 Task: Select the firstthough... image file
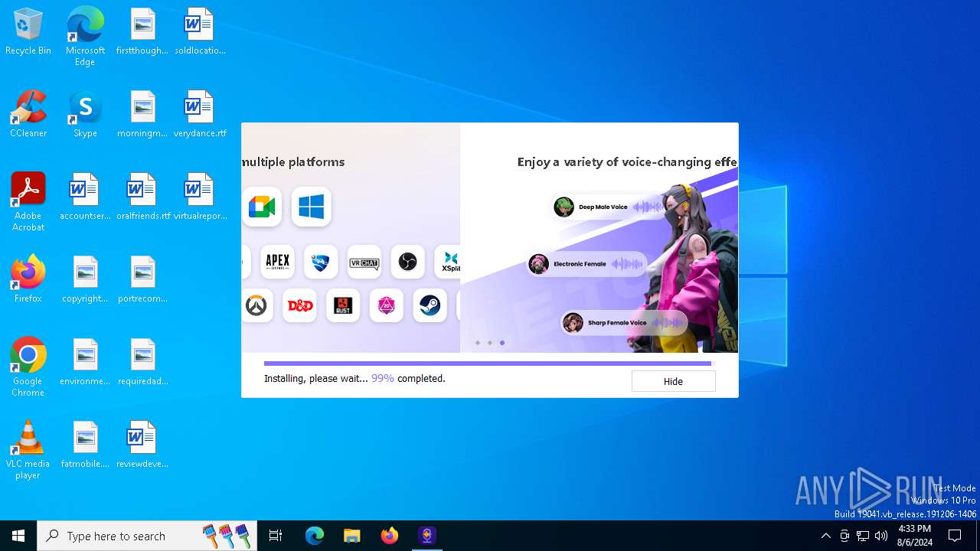[142, 32]
